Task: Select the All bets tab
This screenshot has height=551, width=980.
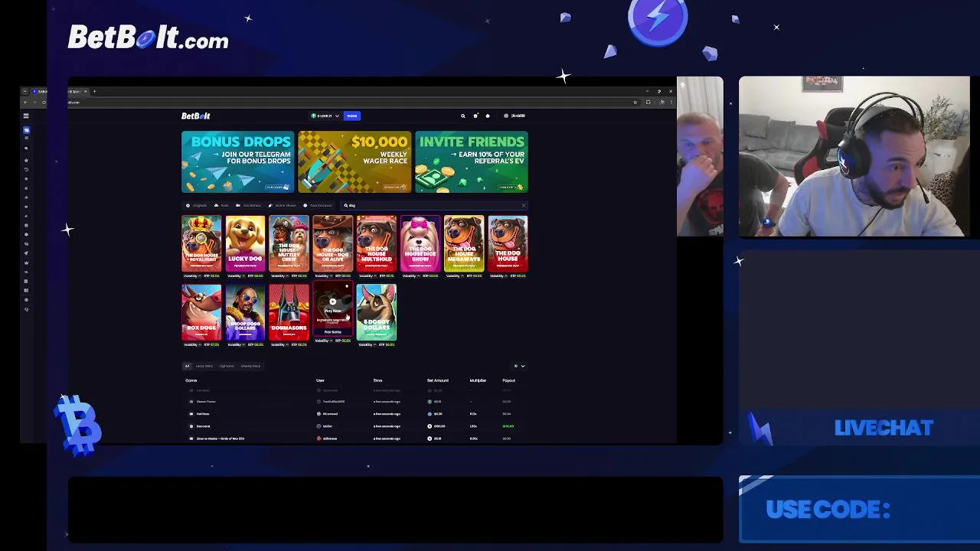Action: coord(187,366)
